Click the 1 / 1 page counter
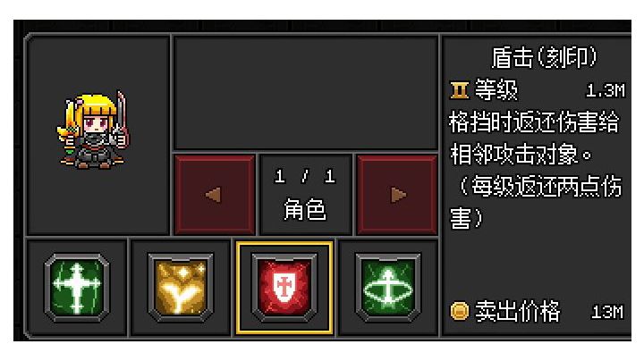 tap(305, 176)
